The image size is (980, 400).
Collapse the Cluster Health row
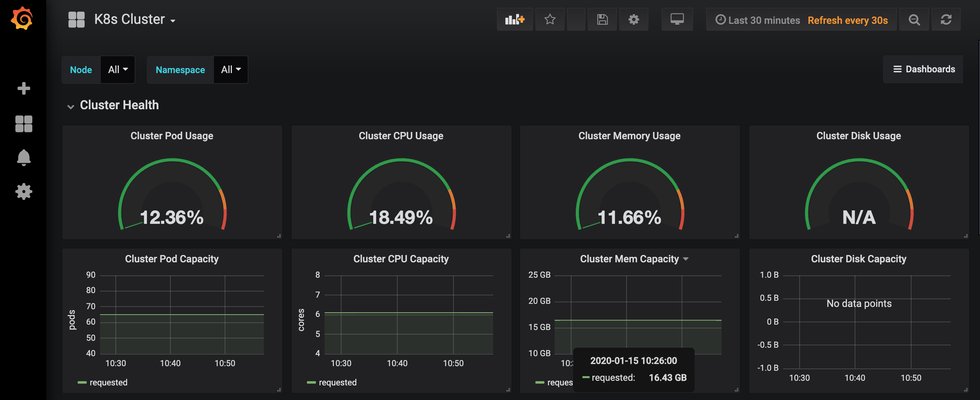pos(71,107)
